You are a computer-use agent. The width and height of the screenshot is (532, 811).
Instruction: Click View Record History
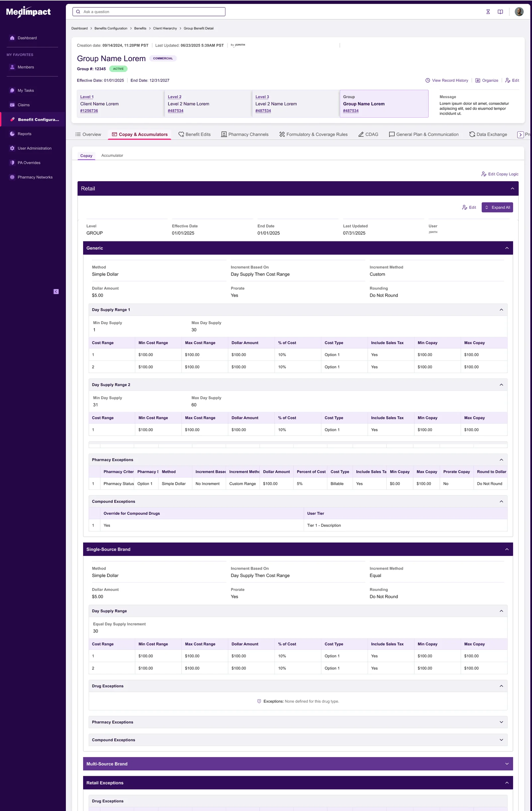pos(447,80)
